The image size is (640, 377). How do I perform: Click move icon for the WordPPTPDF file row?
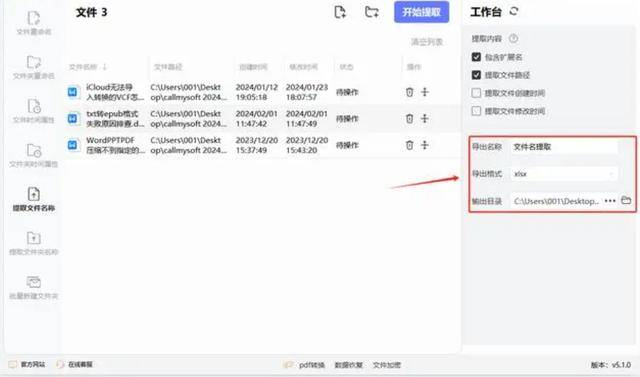(x=425, y=145)
